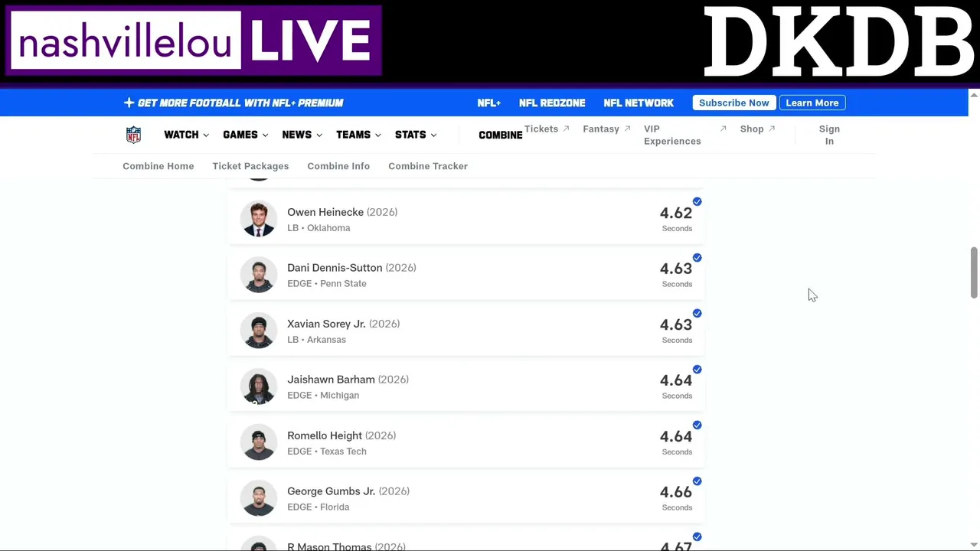
Task: Click the 'EDGE • Michigan' text
Action: coord(323,396)
